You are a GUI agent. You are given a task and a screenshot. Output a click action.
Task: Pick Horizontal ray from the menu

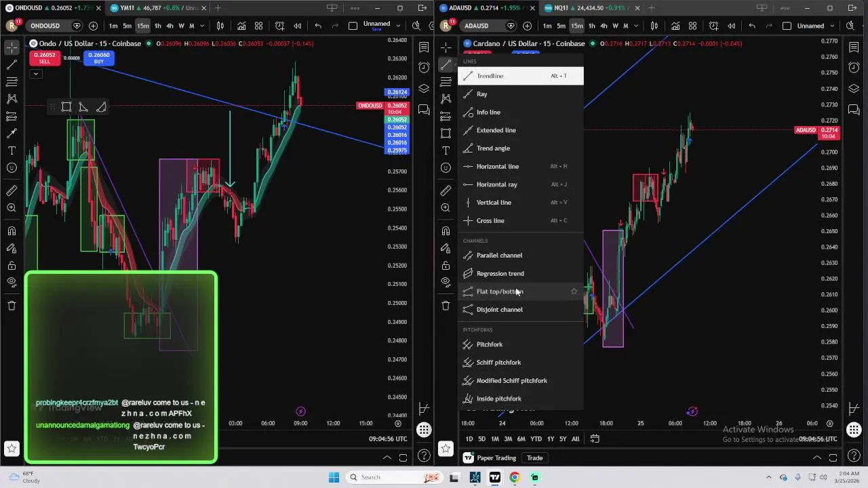(520, 184)
